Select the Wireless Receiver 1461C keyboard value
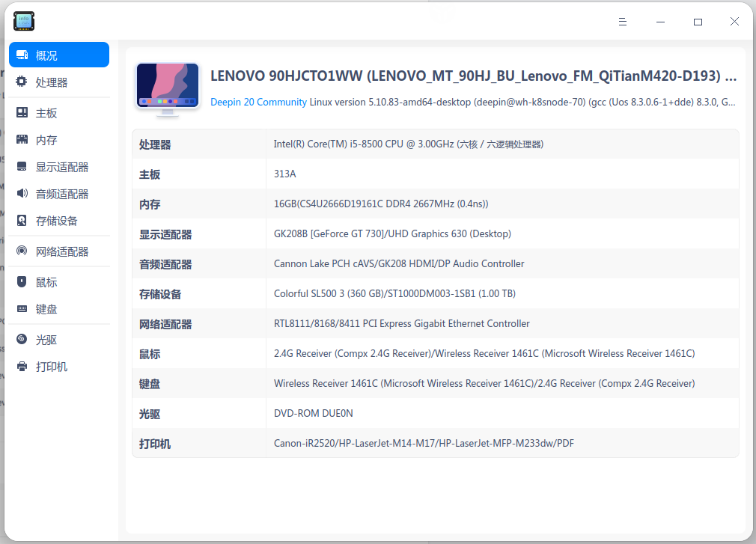The width and height of the screenshot is (756, 544). point(484,383)
